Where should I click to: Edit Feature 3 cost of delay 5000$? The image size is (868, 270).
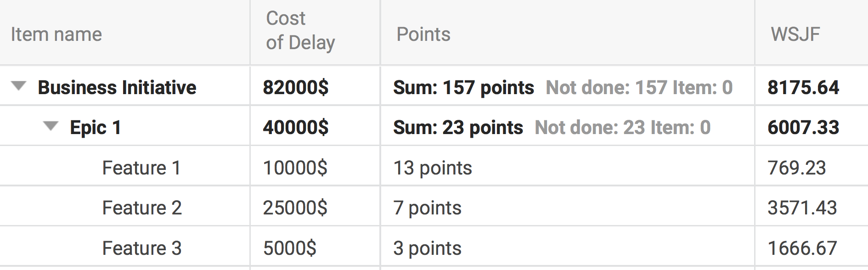289,248
